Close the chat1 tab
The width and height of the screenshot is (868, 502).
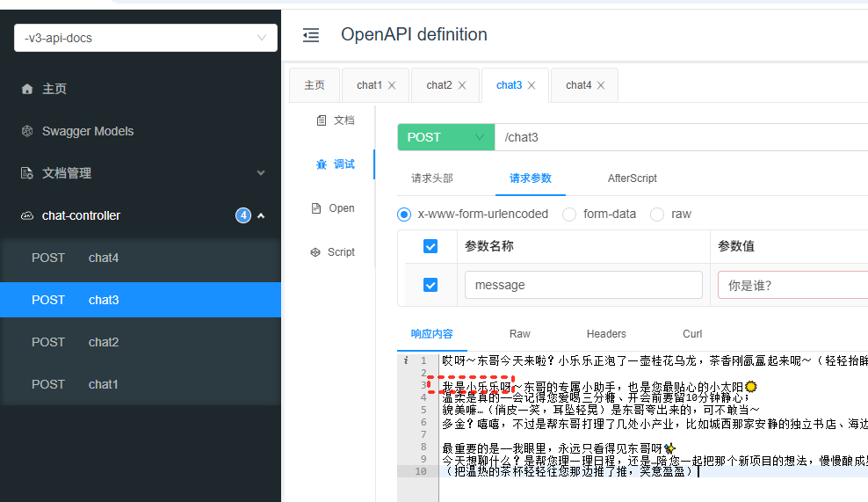392,85
